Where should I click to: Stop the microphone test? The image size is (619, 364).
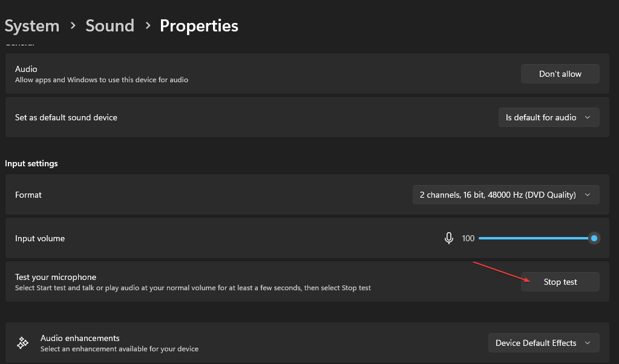(560, 282)
